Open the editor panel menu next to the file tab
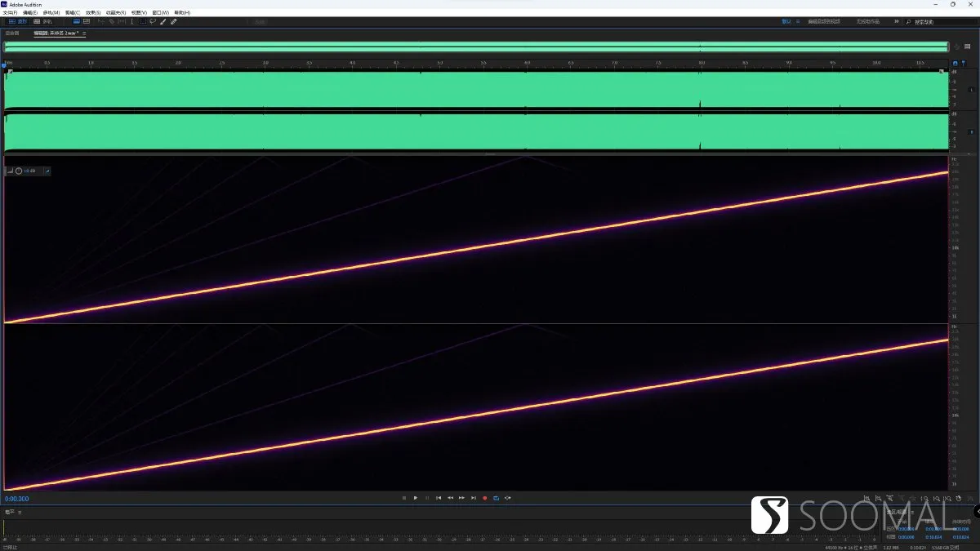 click(84, 33)
